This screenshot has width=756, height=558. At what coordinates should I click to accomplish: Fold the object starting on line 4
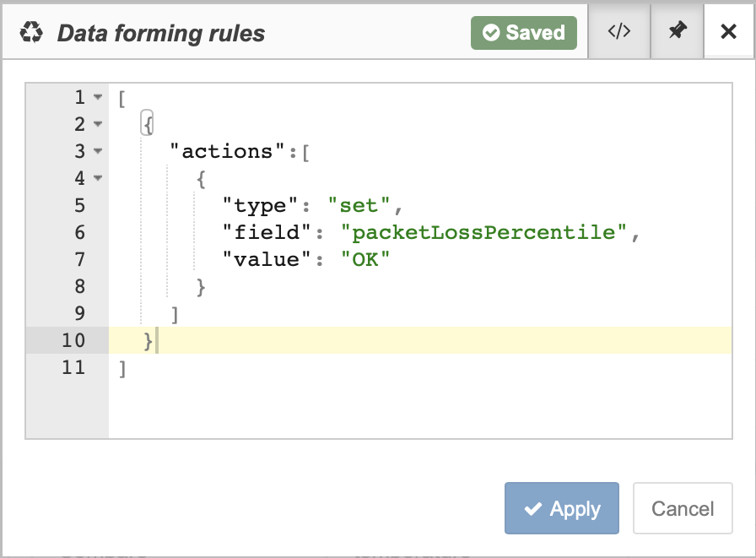98,178
